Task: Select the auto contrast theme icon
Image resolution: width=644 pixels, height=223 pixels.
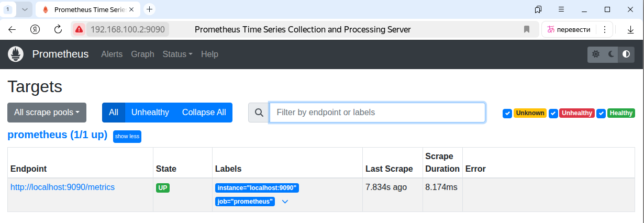Action: click(x=626, y=54)
